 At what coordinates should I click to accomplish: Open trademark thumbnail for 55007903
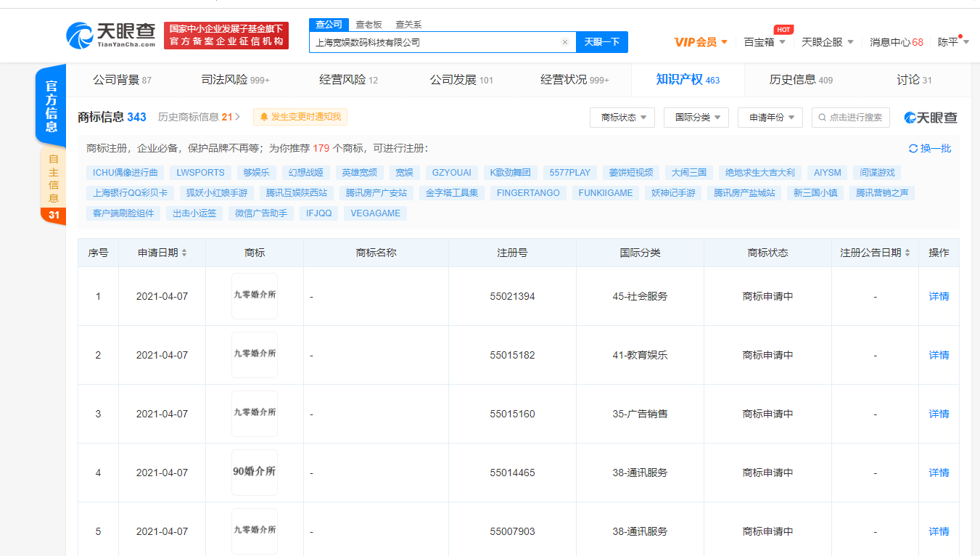pyautogui.click(x=255, y=531)
